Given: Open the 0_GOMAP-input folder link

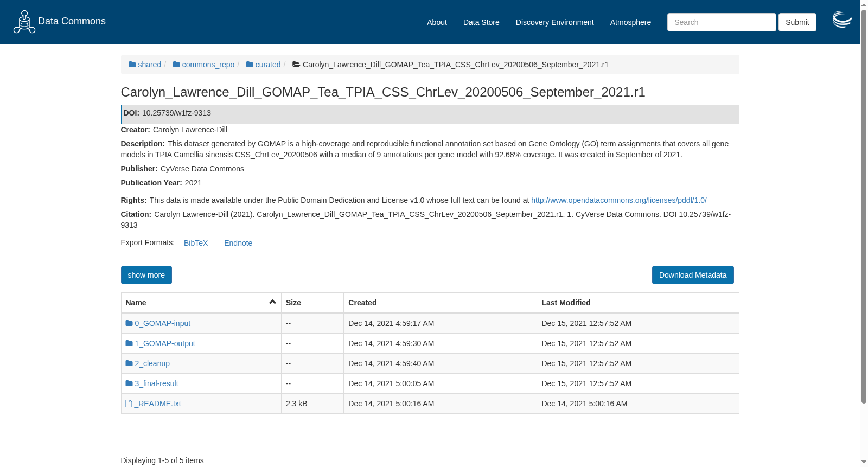Looking at the screenshot, I should pyautogui.click(x=163, y=323).
